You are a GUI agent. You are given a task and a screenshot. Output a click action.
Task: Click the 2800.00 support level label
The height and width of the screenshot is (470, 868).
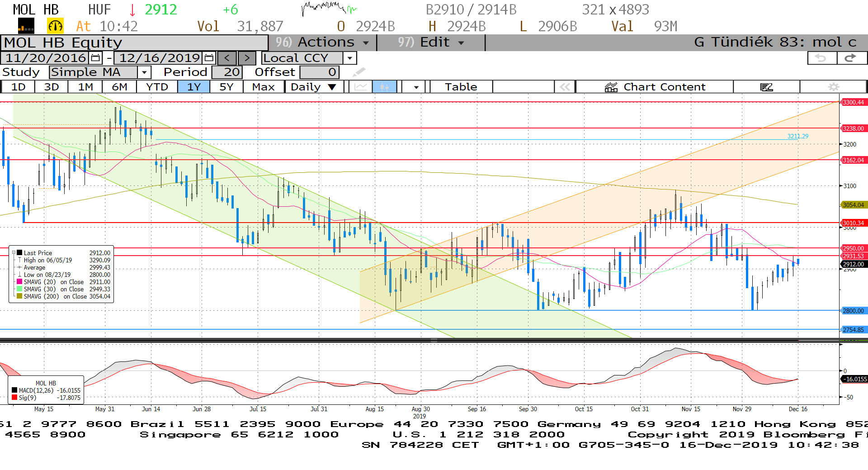[x=853, y=311]
